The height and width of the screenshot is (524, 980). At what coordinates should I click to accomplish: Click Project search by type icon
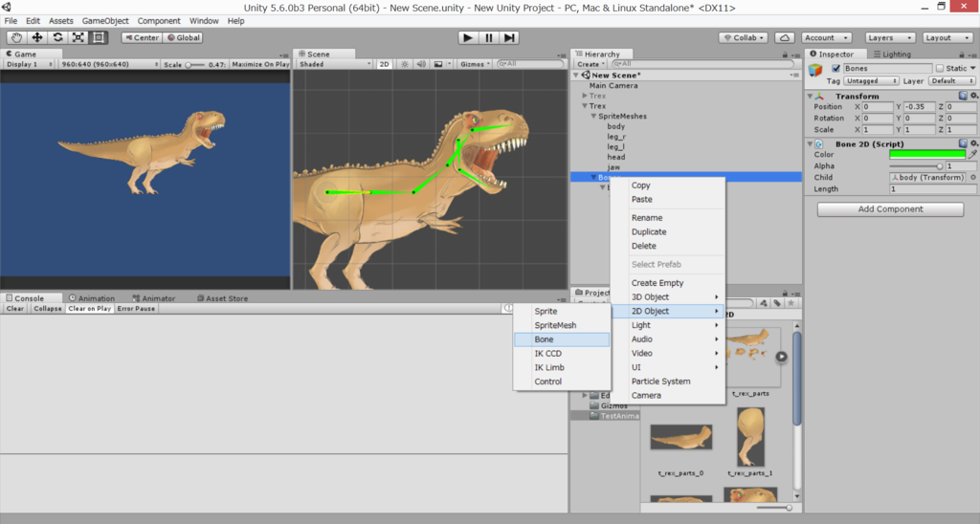[x=764, y=303]
